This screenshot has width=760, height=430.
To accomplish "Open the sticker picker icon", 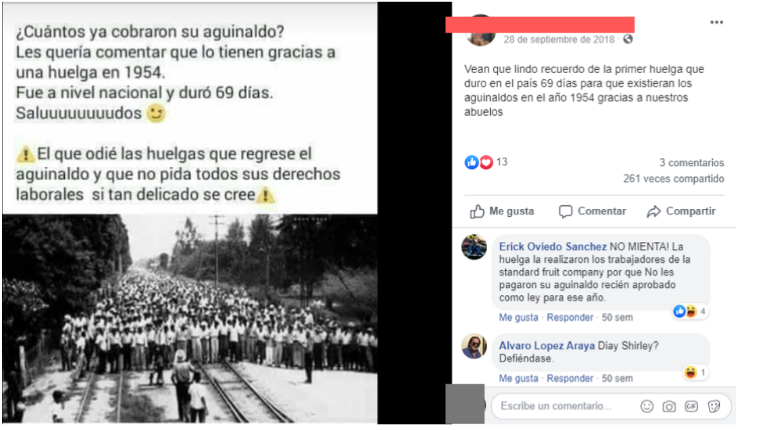I will [x=713, y=406].
